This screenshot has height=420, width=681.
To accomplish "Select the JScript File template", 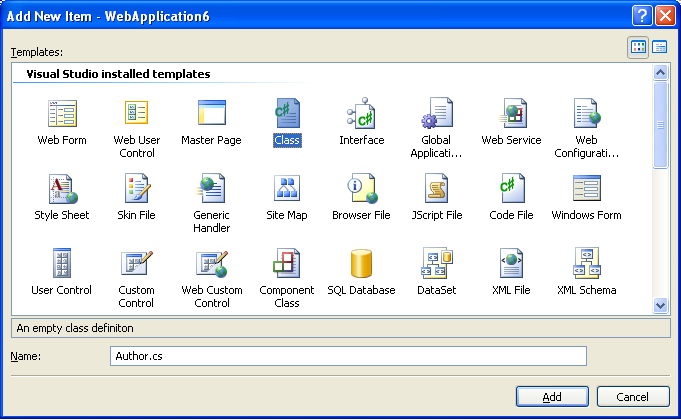I will (x=436, y=188).
